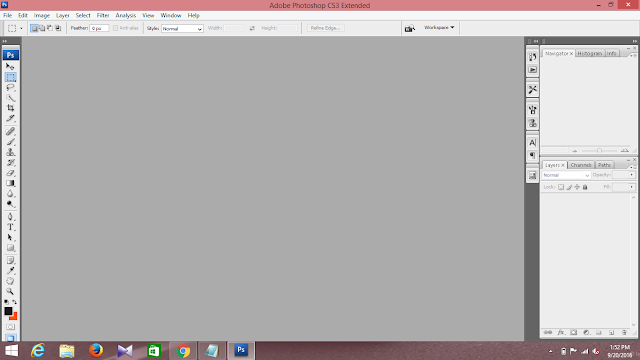Viewport: 640px width, 360px height.
Task: Open the Filter menu
Action: click(x=103, y=16)
